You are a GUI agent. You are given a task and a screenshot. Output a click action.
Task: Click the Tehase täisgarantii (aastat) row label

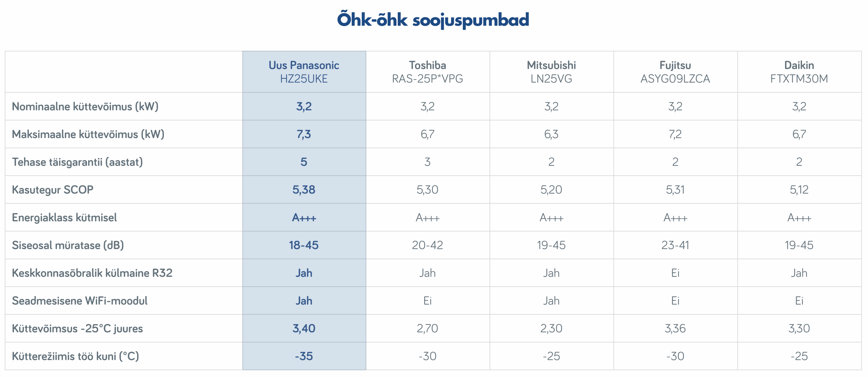pyautogui.click(x=77, y=162)
